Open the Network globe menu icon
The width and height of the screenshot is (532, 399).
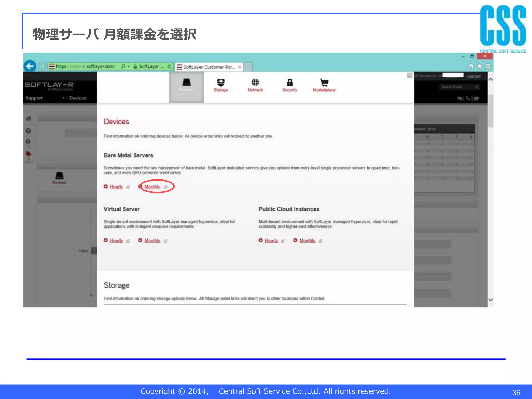tap(255, 85)
